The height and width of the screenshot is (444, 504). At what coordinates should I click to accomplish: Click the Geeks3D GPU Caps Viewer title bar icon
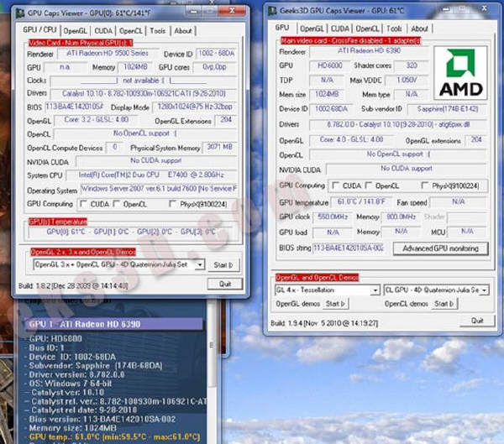coord(272,10)
